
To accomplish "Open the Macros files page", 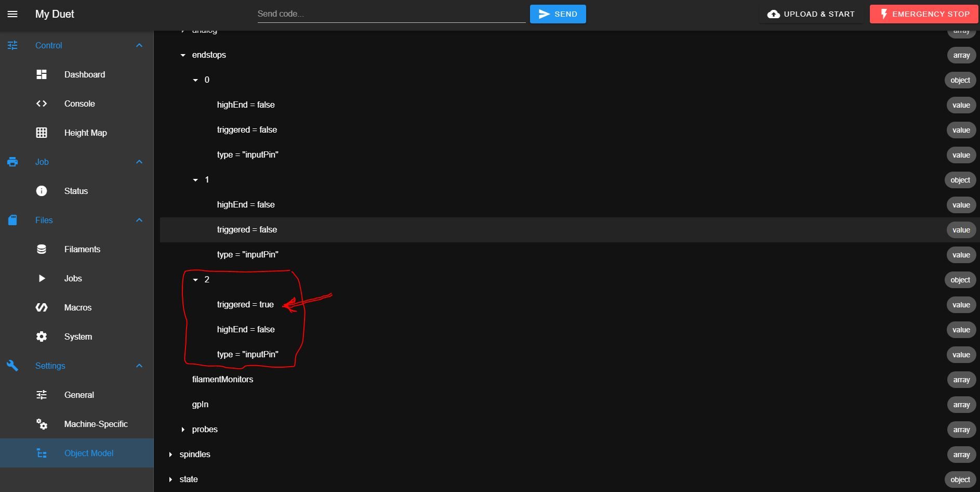I will 77,307.
